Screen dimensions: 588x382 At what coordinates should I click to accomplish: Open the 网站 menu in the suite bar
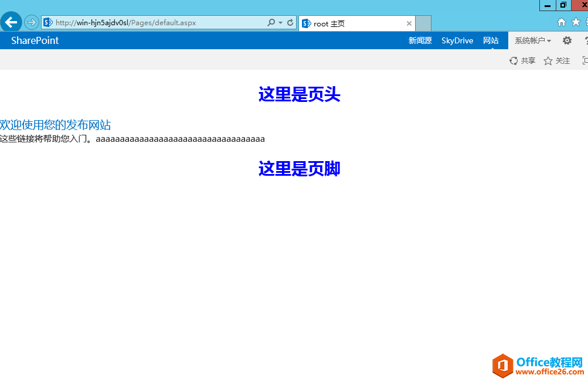click(x=491, y=40)
